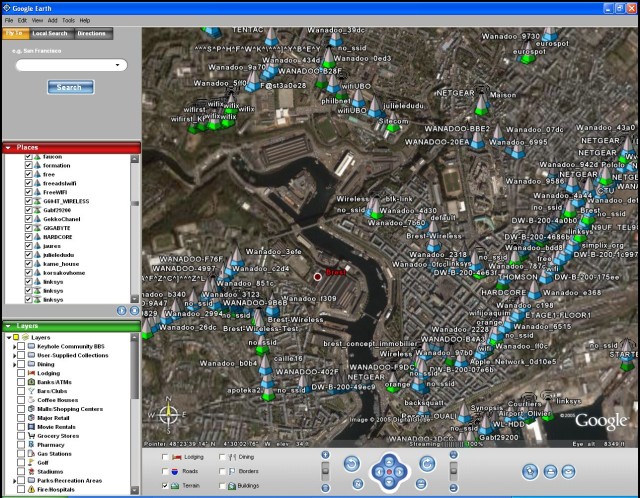The height and width of the screenshot is (498, 640).
Task: Enable the Roads checkbox
Action: [x=165, y=470]
